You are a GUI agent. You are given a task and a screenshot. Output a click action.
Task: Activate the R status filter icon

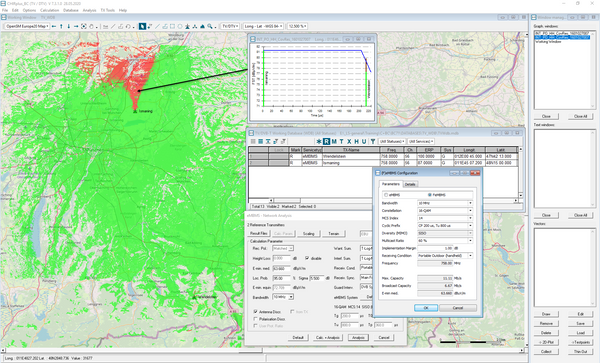click(x=326, y=142)
